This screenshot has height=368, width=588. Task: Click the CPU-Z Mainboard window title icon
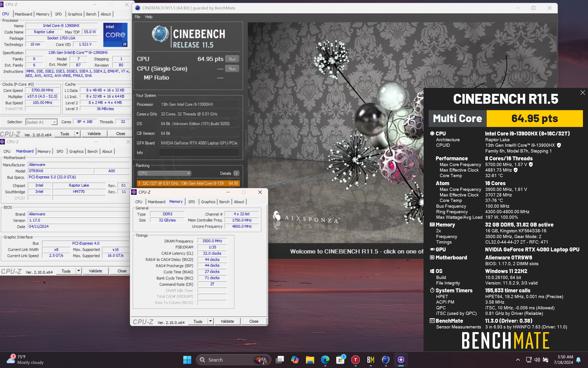(x=3, y=142)
